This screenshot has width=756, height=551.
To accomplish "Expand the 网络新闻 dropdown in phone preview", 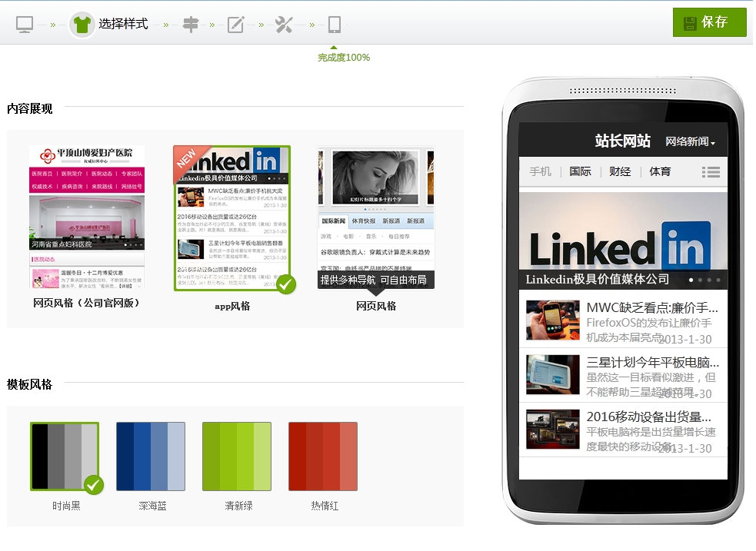I will tap(690, 141).
